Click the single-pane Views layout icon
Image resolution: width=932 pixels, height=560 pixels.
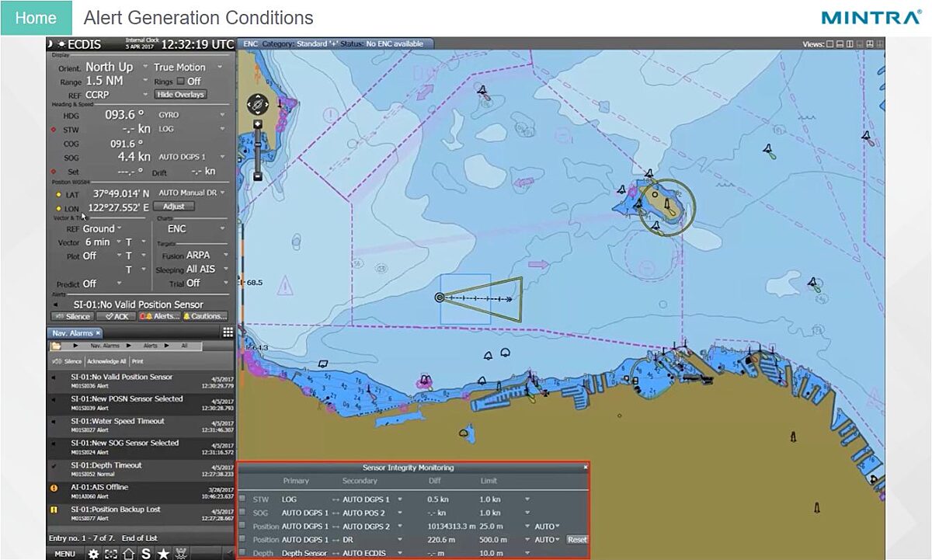830,44
